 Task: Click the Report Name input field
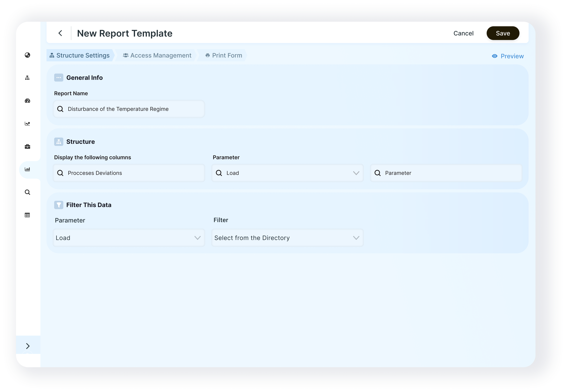tap(129, 109)
